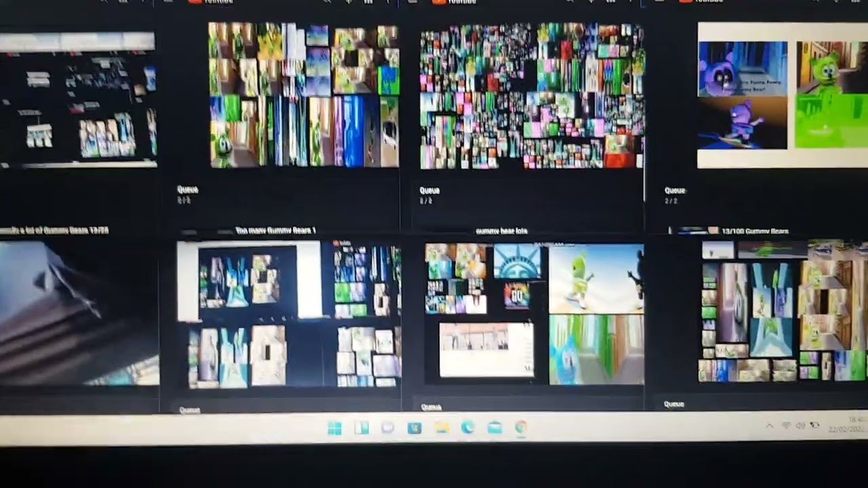Open the bottom-left blurred grey video thumbnail
Image resolution: width=868 pixels, height=488 pixels.
pos(79,314)
